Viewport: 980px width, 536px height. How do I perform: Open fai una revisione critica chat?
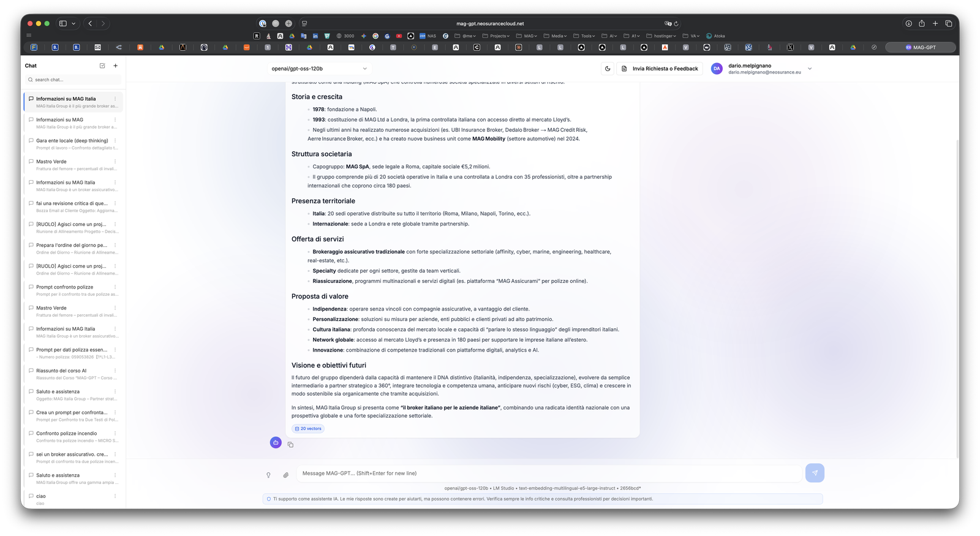pos(73,206)
